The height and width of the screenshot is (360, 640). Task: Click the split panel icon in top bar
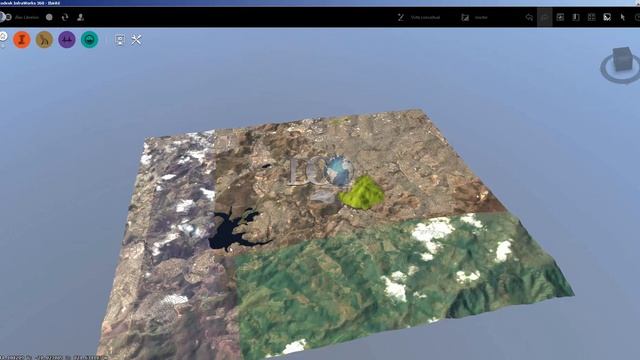coord(576,17)
